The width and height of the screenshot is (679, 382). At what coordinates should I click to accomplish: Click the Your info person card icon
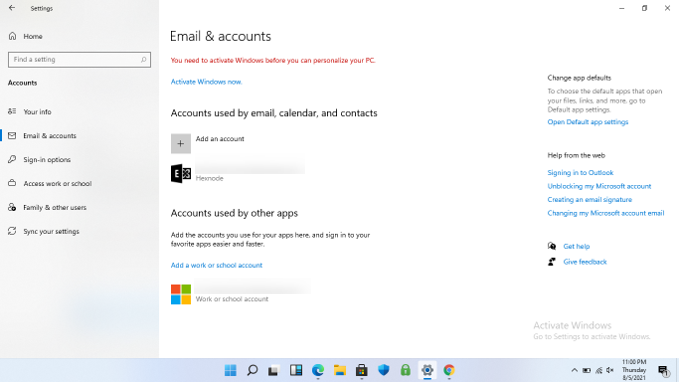(12, 111)
